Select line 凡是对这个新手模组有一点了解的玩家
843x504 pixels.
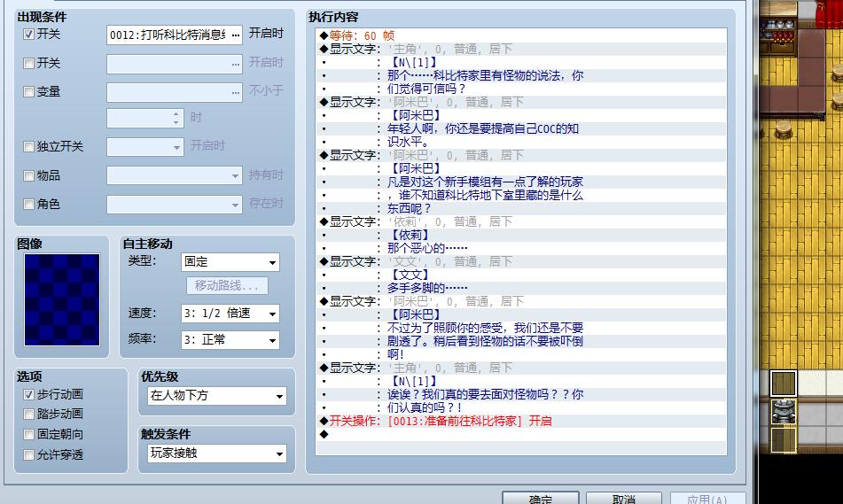(x=521, y=182)
